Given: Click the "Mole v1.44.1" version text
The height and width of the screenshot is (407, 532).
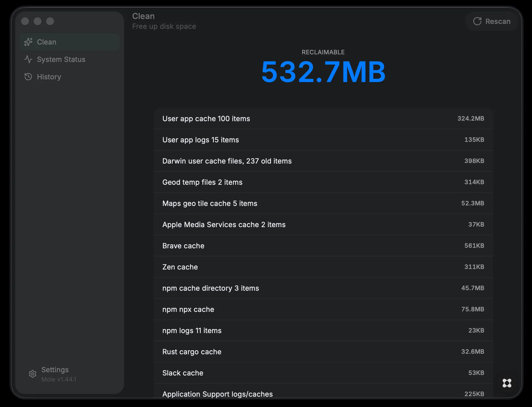Looking at the screenshot, I should click(59, 379).
